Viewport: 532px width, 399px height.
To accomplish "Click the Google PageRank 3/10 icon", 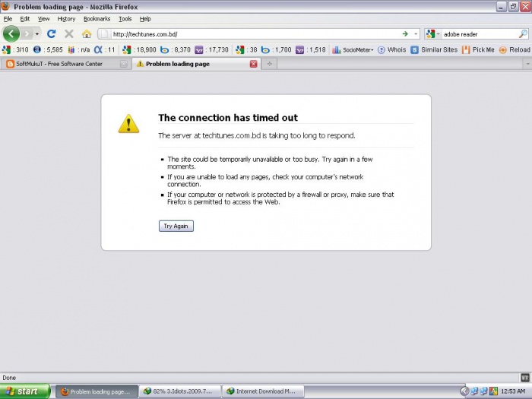I will pyautogui.click(x=6, y=50).
